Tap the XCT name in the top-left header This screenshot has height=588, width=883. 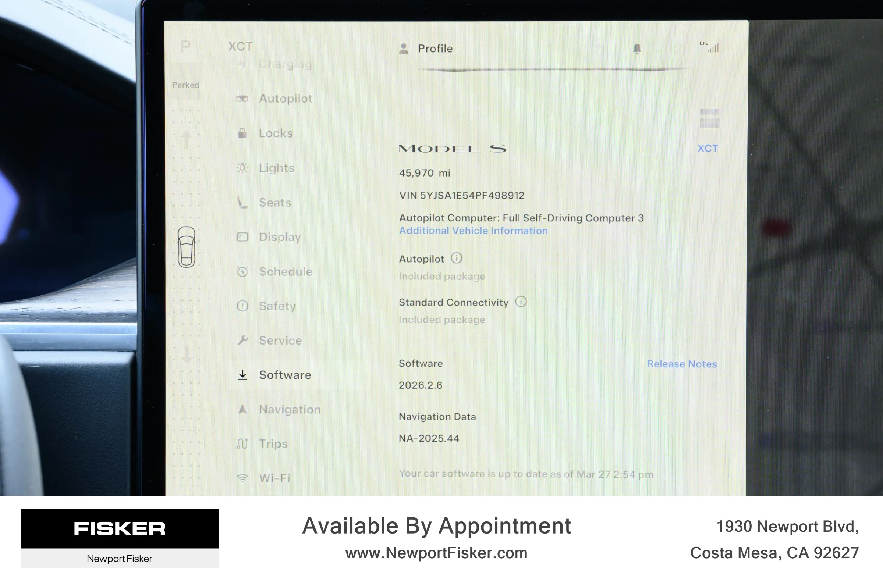tap(241, 46)
